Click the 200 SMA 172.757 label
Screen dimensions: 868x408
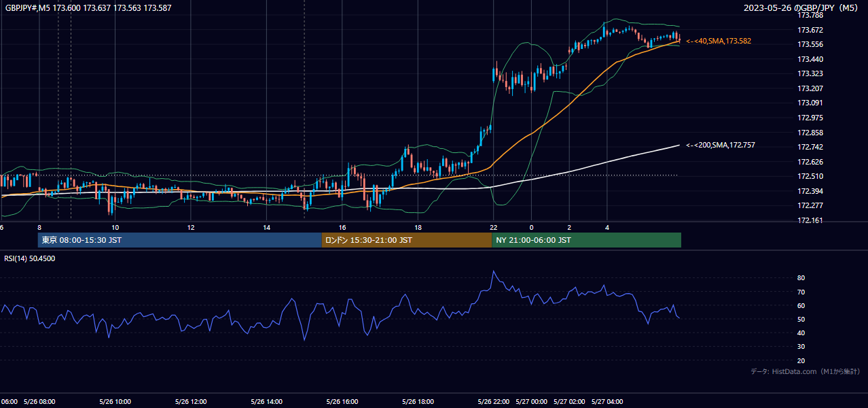pos(720,146)
